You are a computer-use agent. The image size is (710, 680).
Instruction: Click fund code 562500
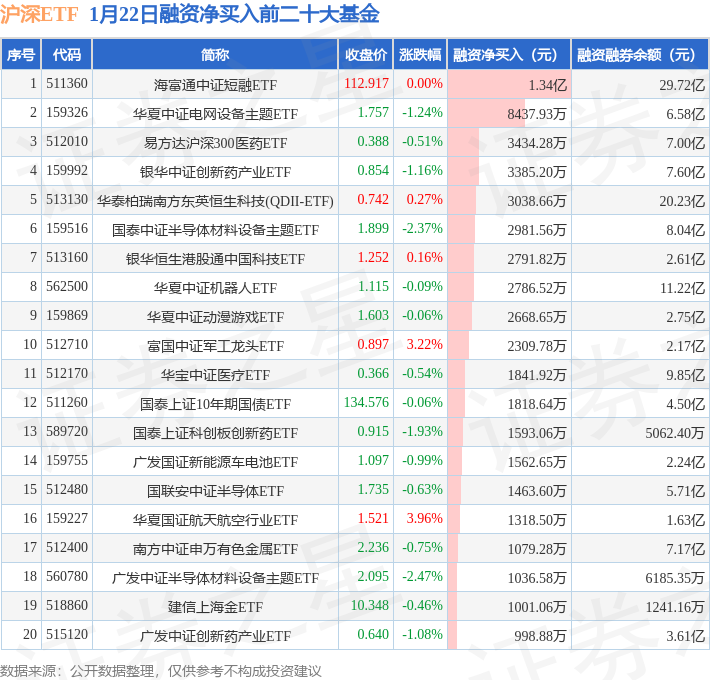[67, 287]
